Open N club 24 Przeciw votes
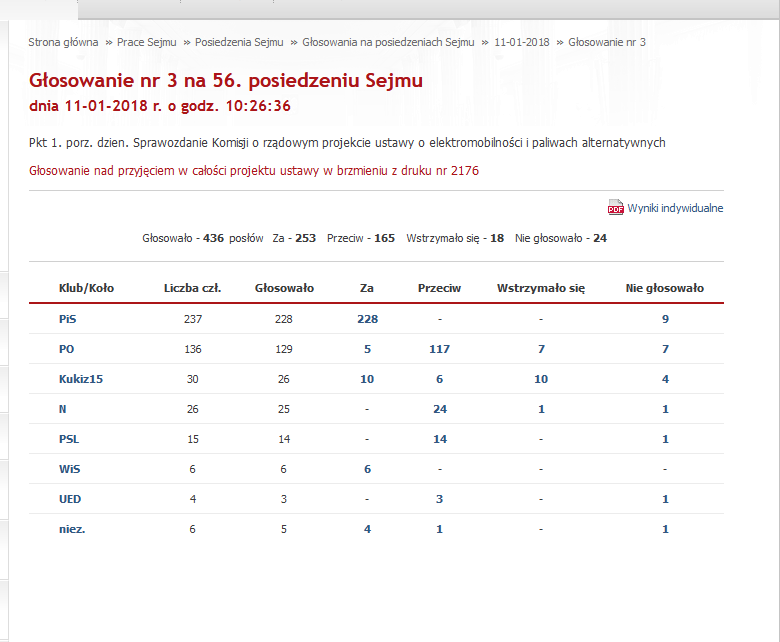 (439, 409)
